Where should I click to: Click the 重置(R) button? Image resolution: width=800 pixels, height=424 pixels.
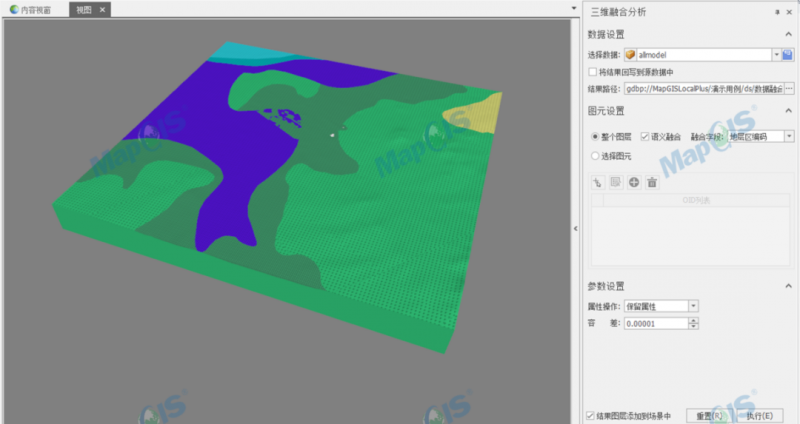709,416
